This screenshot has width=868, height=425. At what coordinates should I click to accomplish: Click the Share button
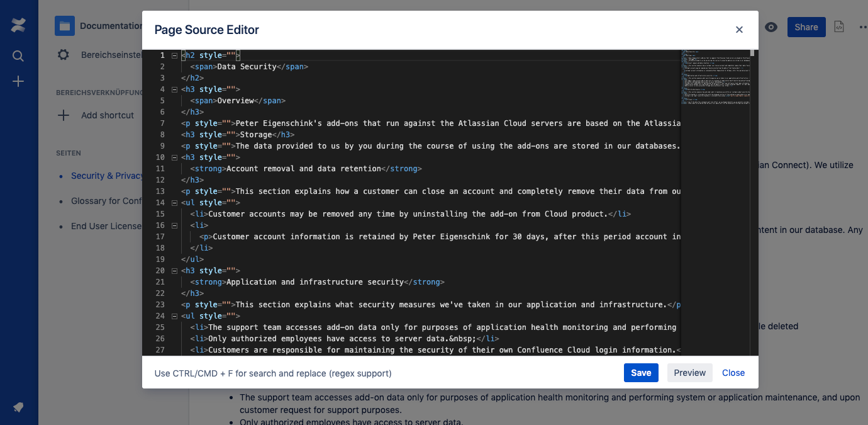click(x=806, y=27)
